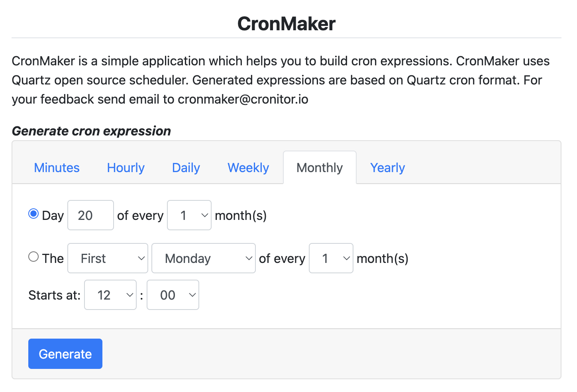Image resolution: width=577 pixels, height=392 pixels.
Task: Select the 'Day' radio button
Action: 33,214
